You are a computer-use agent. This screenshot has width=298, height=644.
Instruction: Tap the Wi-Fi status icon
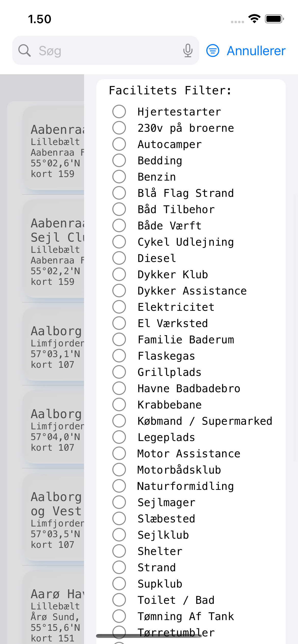tap(254, 19)
